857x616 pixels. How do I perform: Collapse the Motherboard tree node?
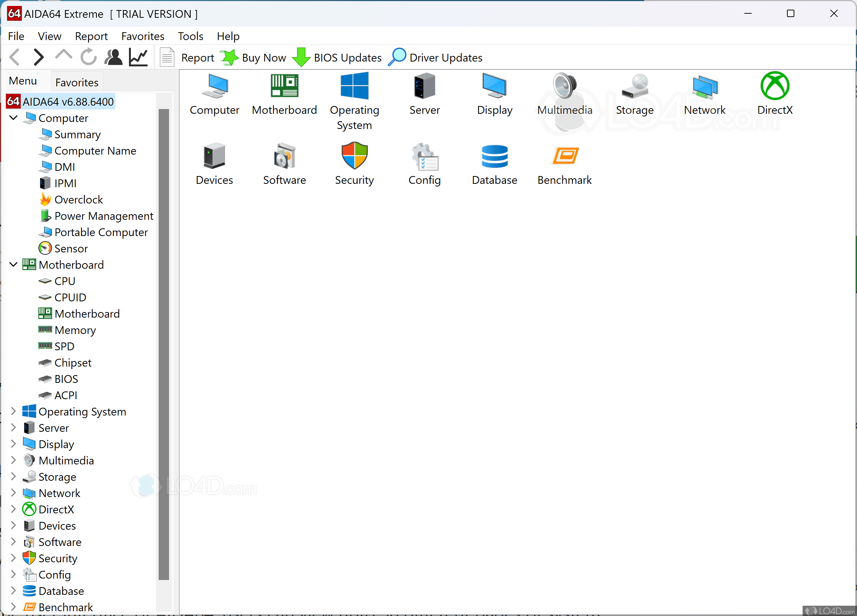pos(14,265)
